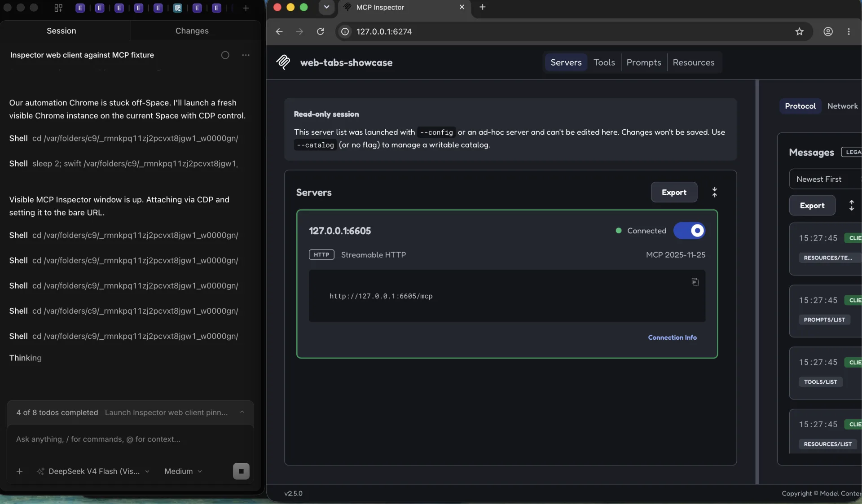Click the v2.5.0 version label
The height and width of the screenshot is (504, 862).
point(293,493)
